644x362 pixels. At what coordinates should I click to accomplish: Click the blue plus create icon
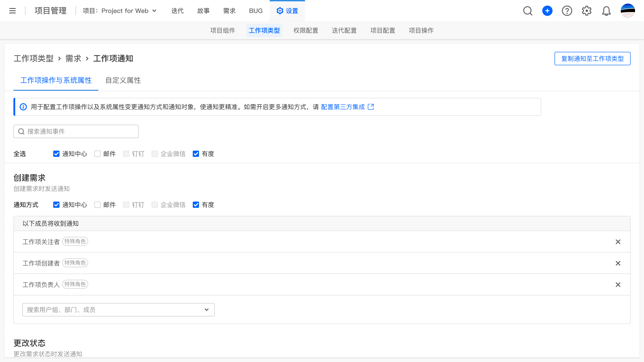coord(547,11)
